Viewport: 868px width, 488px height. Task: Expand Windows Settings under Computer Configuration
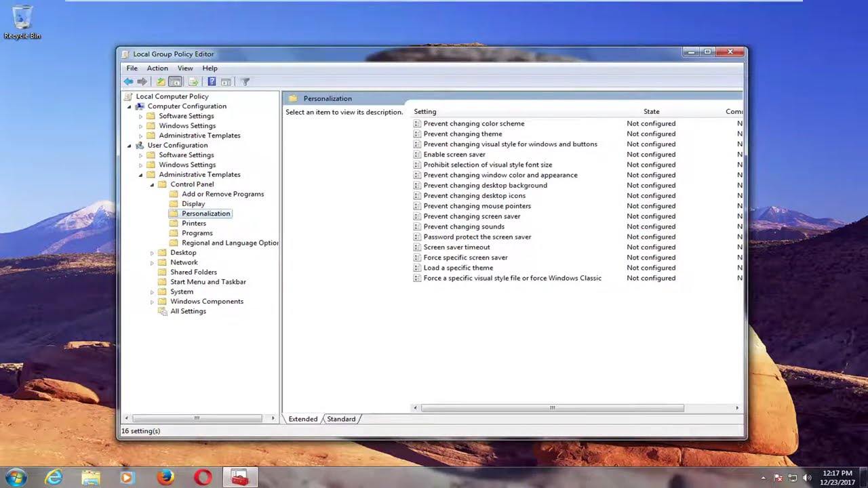140,126
